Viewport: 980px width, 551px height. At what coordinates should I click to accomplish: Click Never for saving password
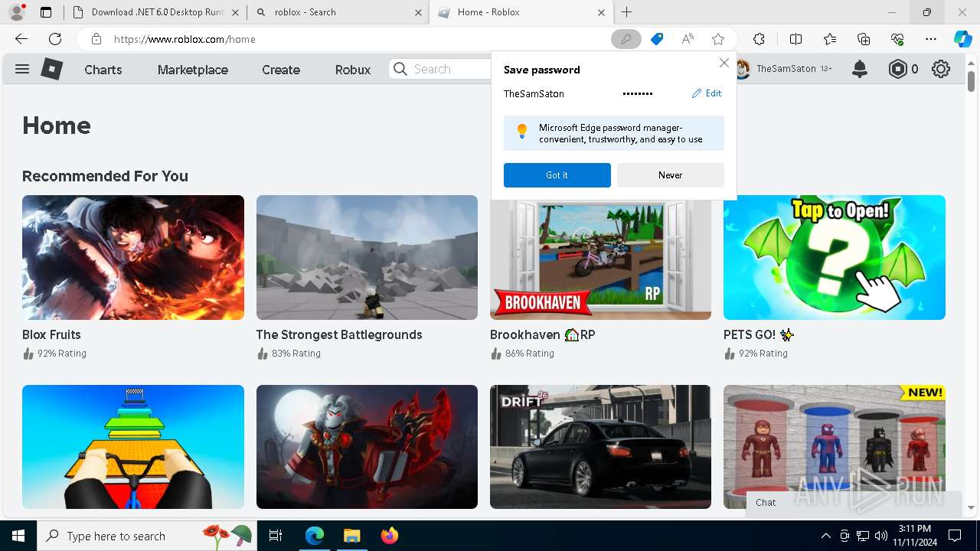pyautogui.click(x=671, y=175)
